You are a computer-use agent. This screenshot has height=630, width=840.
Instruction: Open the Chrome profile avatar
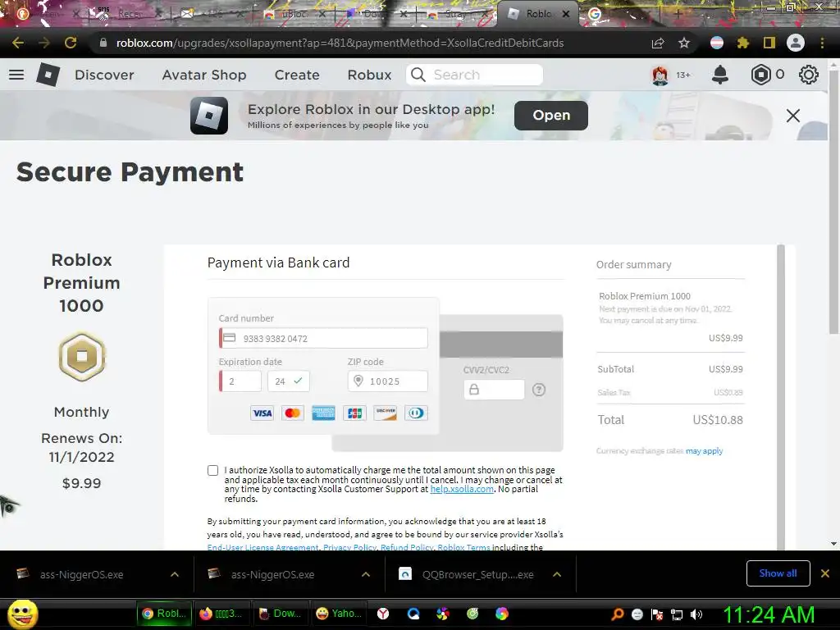point(796,43)
